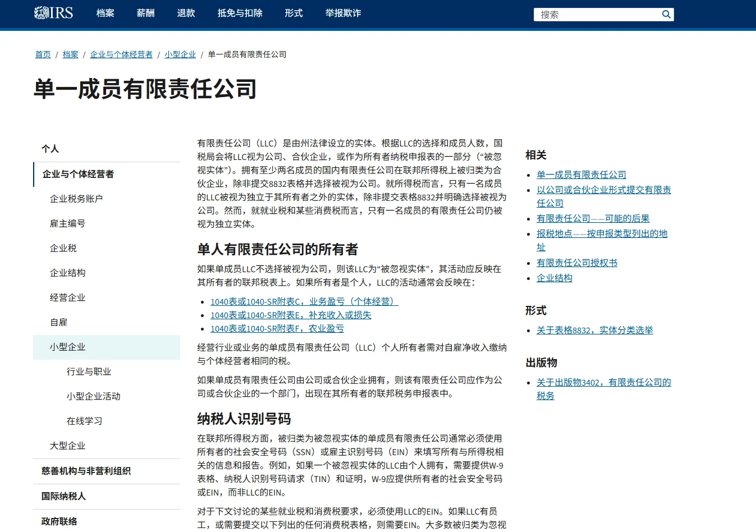This screenshot has width=756, height=532.
Task: Open the 1040 附表E 补充收入或损失 link
Action: coord(291,315)
